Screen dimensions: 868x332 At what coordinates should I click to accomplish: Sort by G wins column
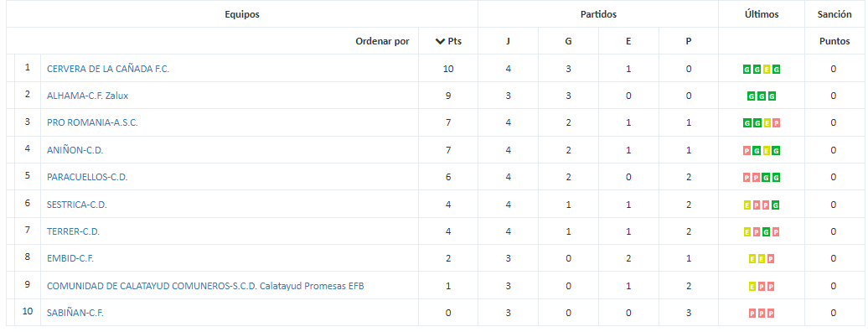569,41
